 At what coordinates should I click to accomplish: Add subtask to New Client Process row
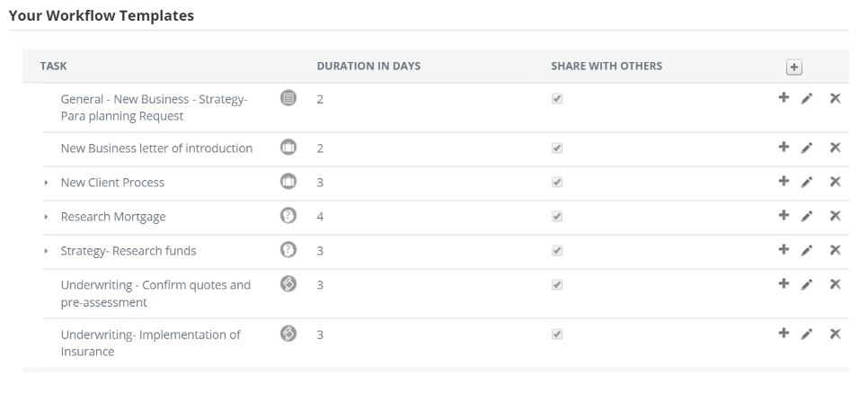pyautogui.click(x=784, y=182)
